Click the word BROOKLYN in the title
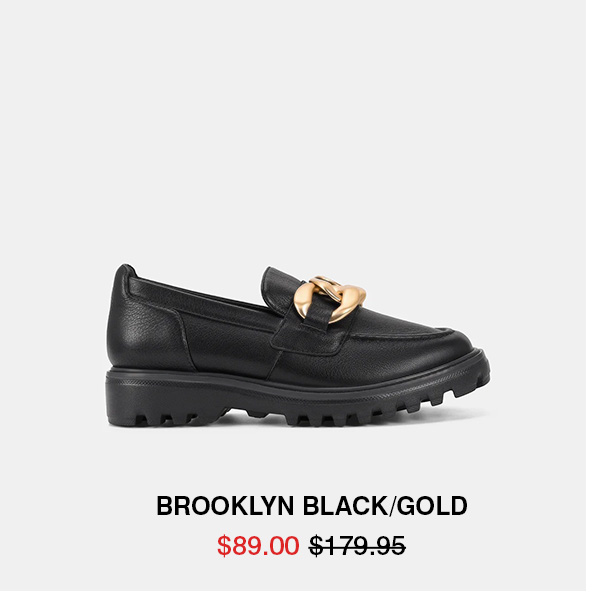600x601 pixels. [225, 506]
